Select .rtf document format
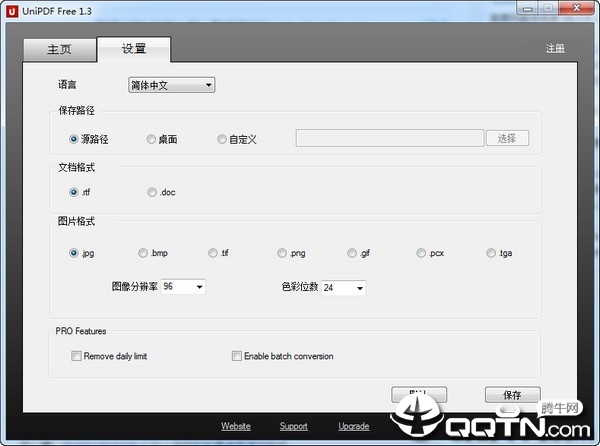Viewport: 600px width, 446px height. (x=74, y=192)
